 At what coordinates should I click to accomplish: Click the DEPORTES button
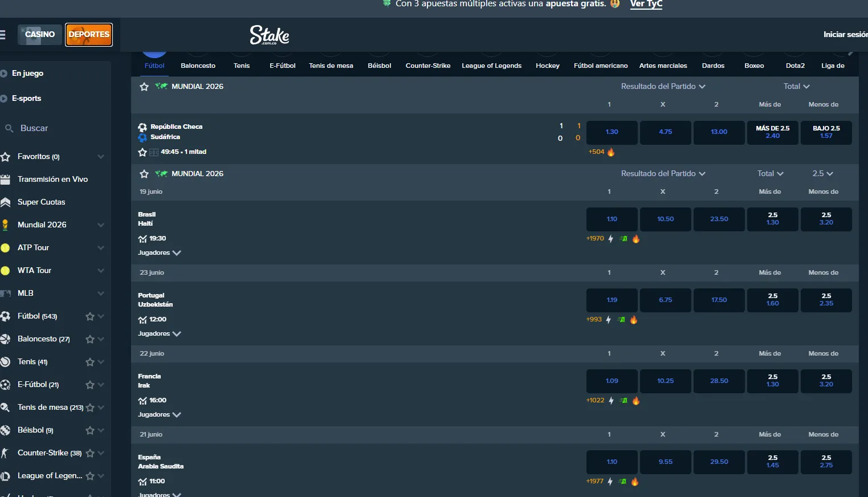click(x=89, y=35)
